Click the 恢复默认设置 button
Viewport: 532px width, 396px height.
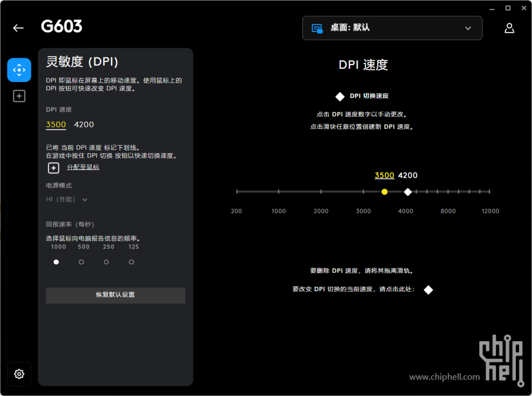pos(115,295)
